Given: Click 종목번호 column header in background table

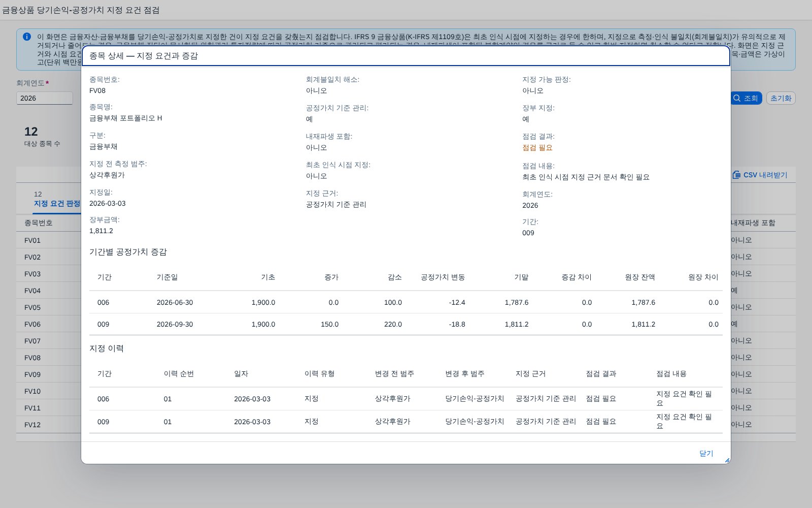Looking at the screenshot, I should [39, 223].
